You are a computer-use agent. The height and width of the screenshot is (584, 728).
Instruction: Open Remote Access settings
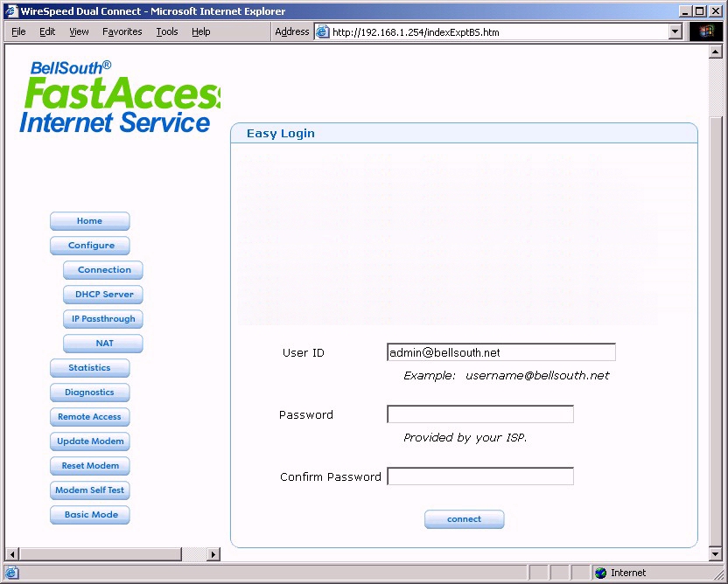(x=89, y=416)
